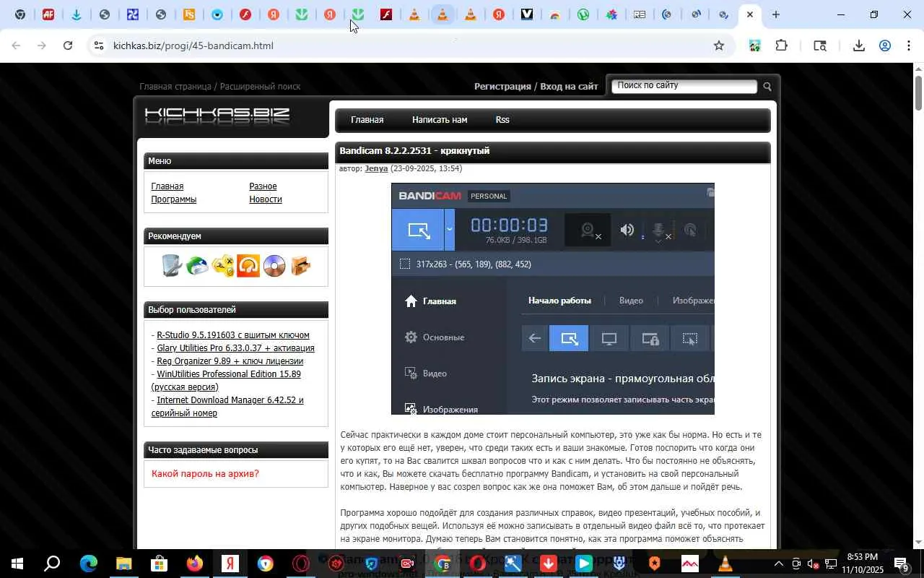
Task: Open the Windows notification center
Action: coord(902,564)
